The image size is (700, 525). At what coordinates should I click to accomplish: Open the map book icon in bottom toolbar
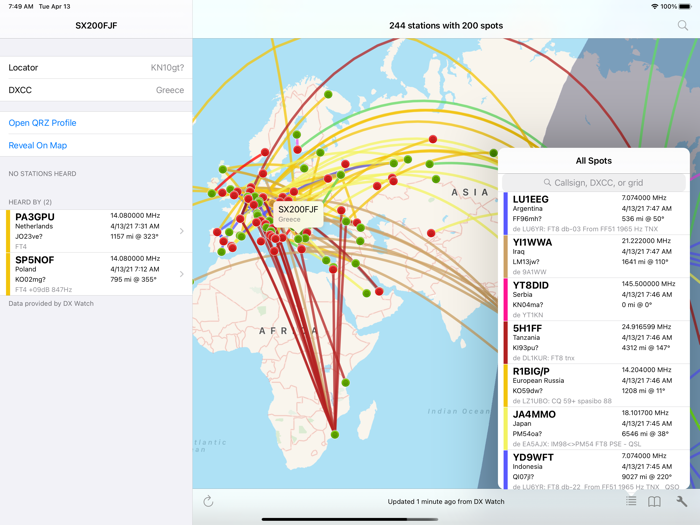(x=654, y=501)
